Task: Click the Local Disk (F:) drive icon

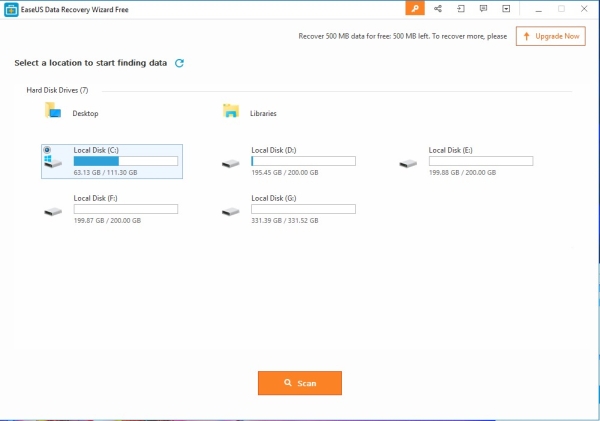Action: coord(53,212)
